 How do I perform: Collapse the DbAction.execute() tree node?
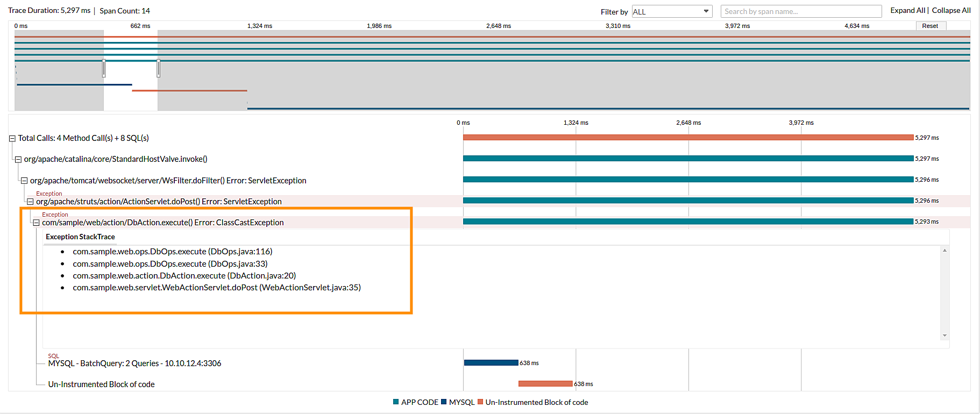(x=36, y=223)
